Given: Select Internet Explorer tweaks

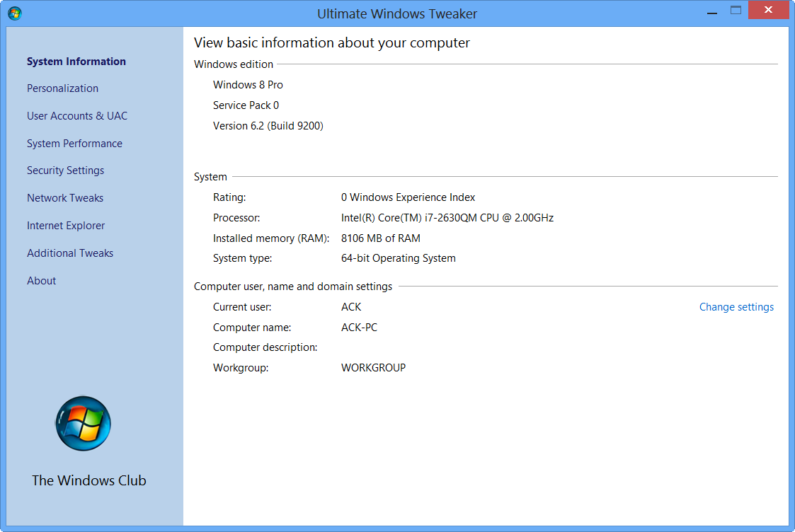Looking at the screenshot, I should [x=66, y=226].
